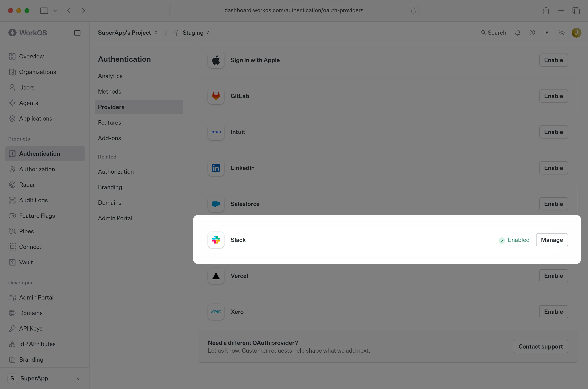This screenshot has height=389, width=588.
Task: Enable the Salesforce provider
Action: click(553, 204)
